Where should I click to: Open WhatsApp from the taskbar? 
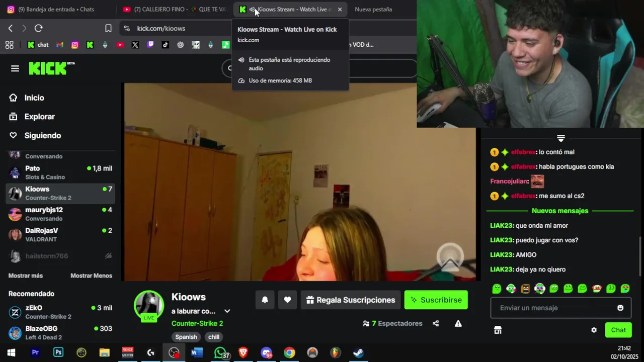220,352
